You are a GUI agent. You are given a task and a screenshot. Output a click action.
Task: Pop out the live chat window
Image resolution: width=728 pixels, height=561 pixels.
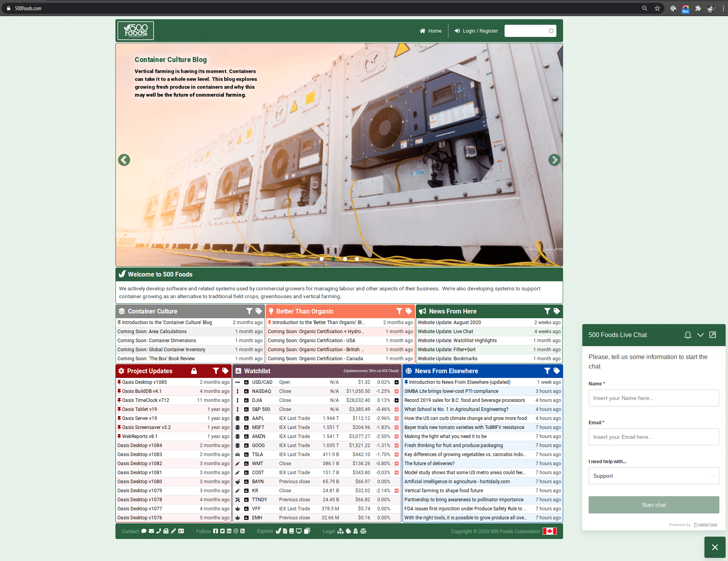[713, 335]
